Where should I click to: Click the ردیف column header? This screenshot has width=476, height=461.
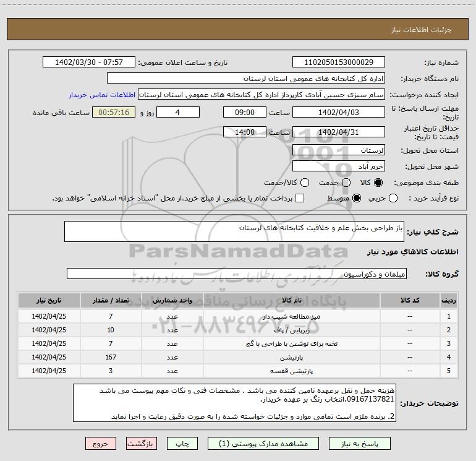[449, 301]
